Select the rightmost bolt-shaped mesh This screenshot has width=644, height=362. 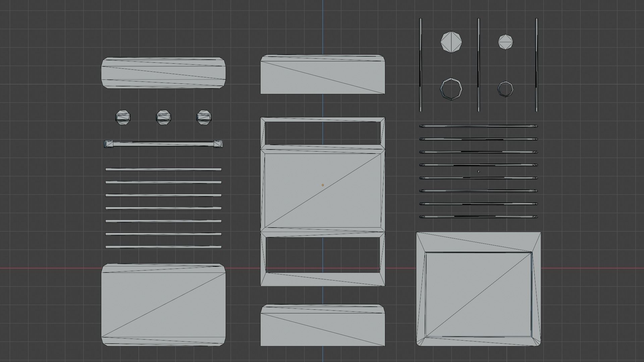tap(204, 117)
